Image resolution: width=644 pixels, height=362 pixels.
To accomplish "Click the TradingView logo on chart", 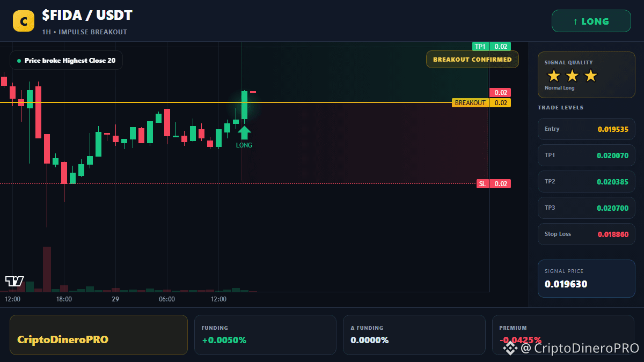I will click(14, 281).
